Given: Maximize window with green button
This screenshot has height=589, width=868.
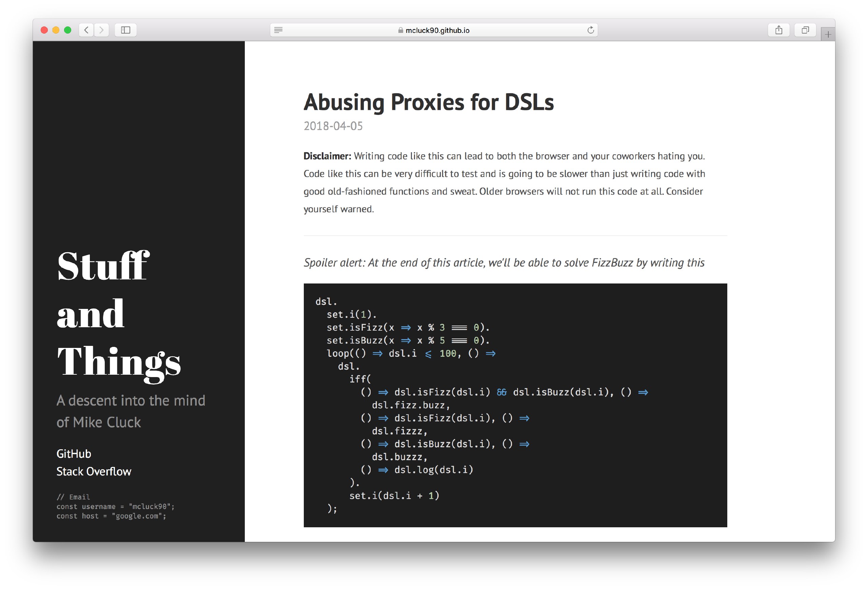Looking at the screenshot, I should coord(67,30).
